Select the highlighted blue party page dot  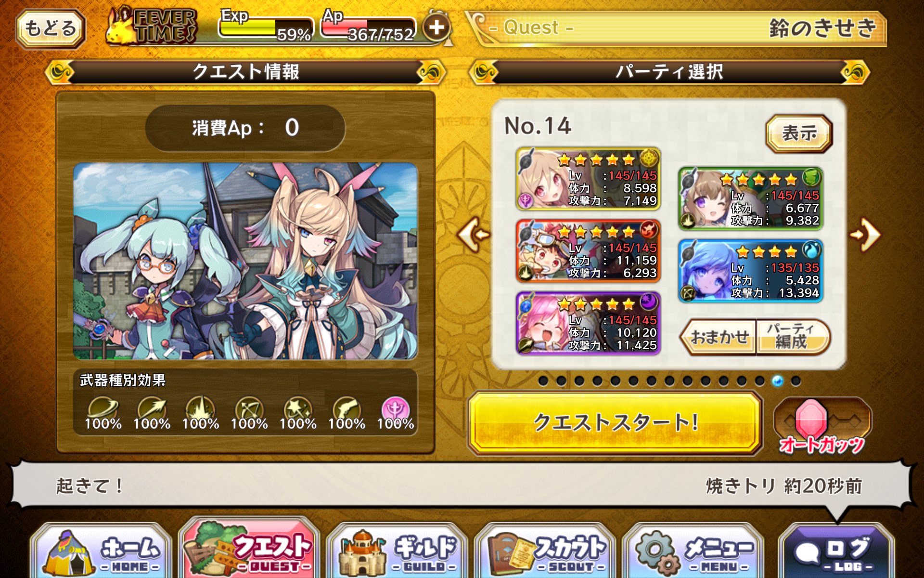777,381
